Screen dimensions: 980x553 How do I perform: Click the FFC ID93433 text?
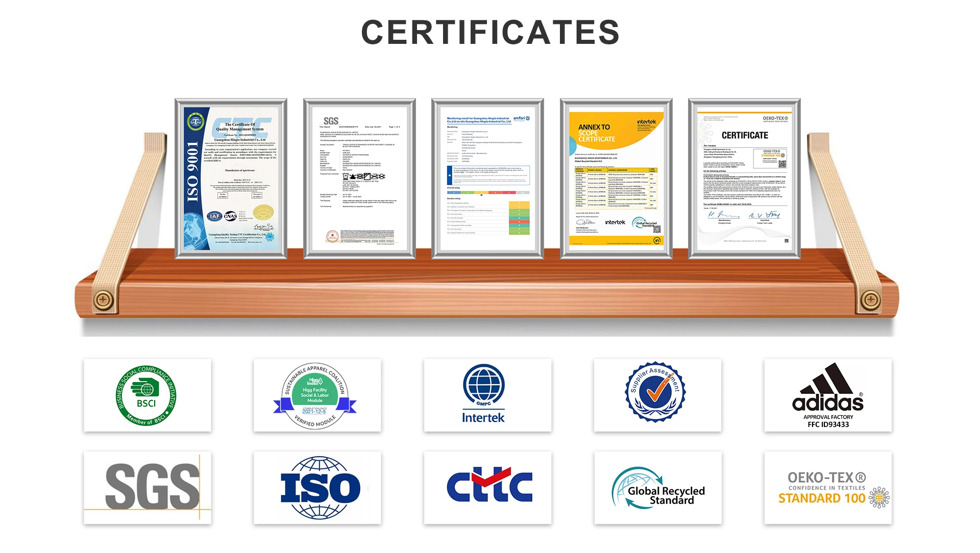(828, 424)
